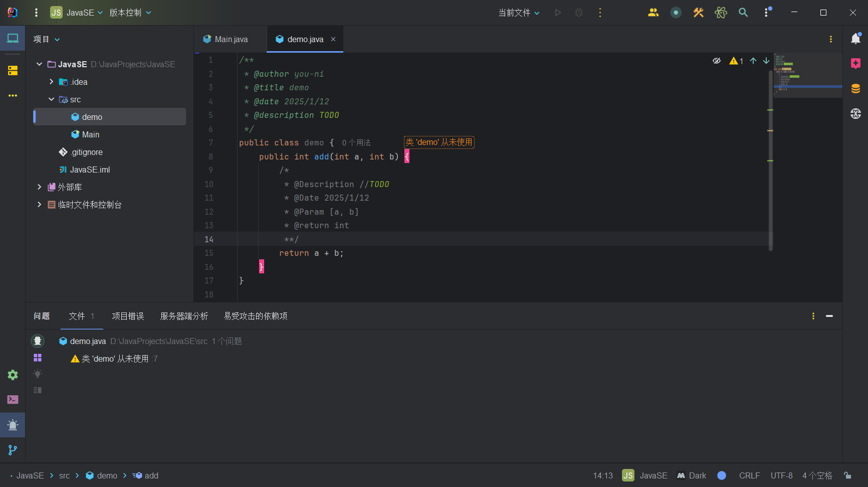Click the preview pane icon in Problems panel
This screenshot has width=868, height=487.
[38, 390]
